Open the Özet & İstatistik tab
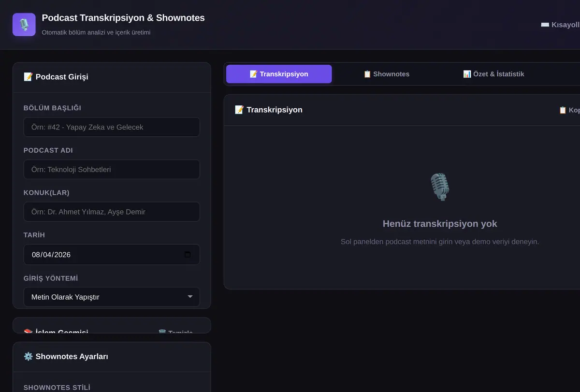Image resolution: width=580 pixels, height=392 pixels. click(493, 74)
